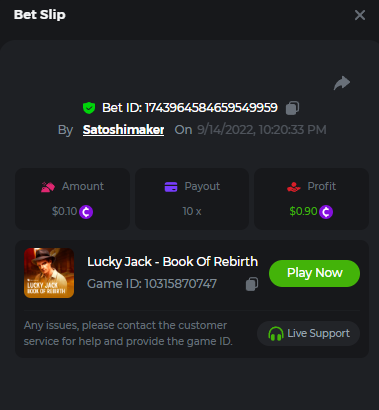Copy the Game ID number

[x=252, y=284]
